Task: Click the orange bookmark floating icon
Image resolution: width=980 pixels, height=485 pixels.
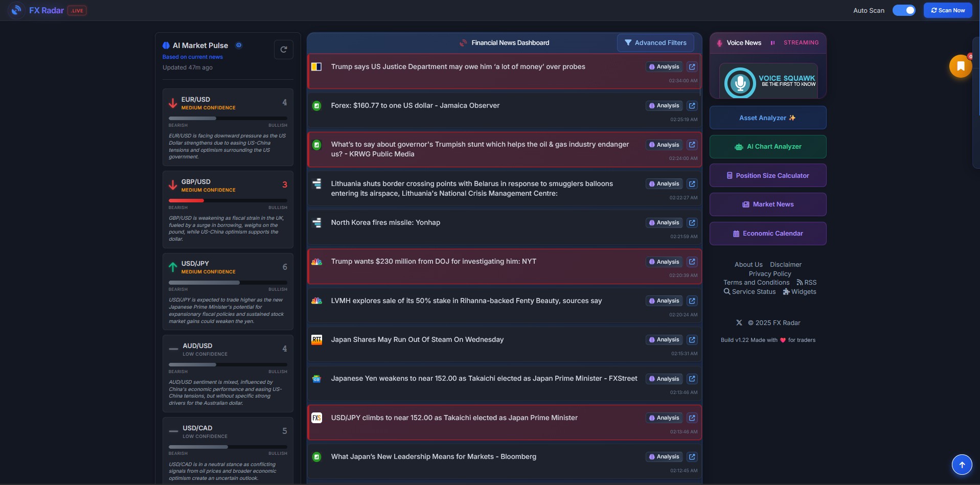Action: [x=960, y=66]
